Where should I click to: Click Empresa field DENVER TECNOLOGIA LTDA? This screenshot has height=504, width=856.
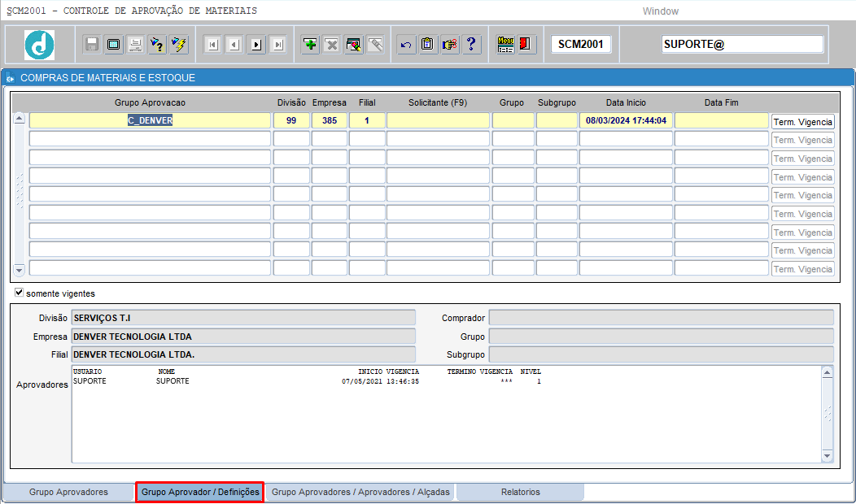(x=243, y=337)
